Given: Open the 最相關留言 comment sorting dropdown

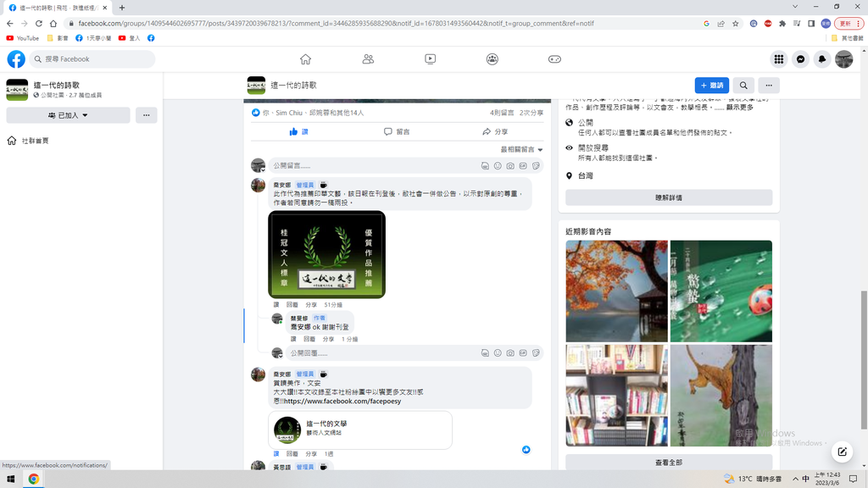Looking at the screenshot, I should click(521, 150).
